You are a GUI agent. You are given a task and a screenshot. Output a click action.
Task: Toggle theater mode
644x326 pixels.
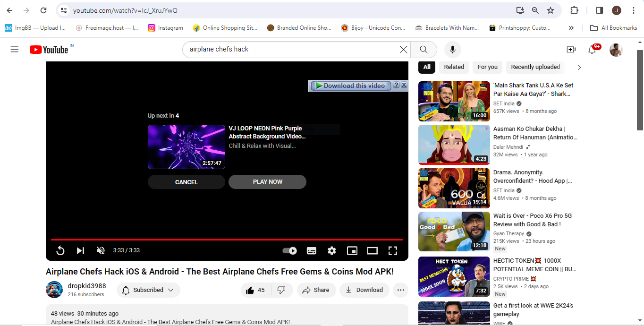[x=373, y=250]
